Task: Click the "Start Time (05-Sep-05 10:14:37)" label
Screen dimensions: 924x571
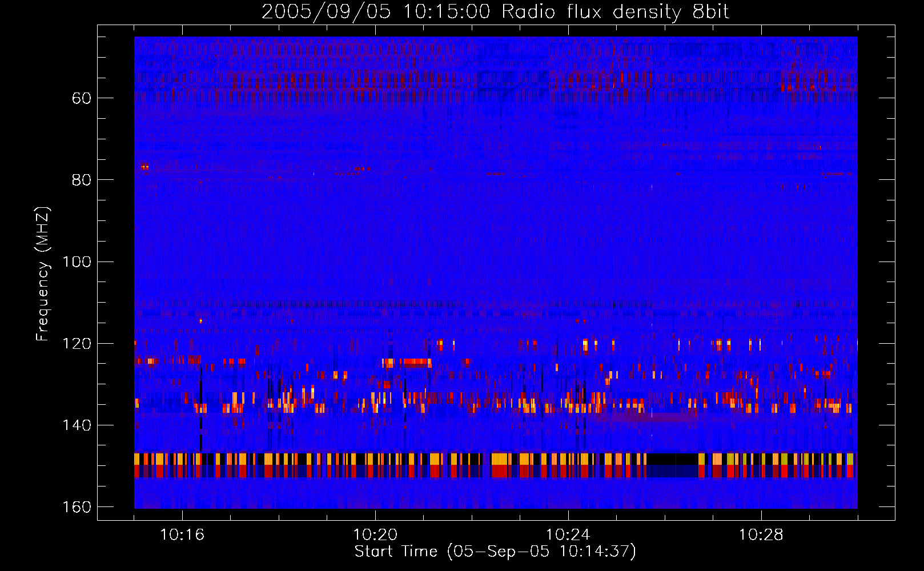Action: (x=495, y=552)
